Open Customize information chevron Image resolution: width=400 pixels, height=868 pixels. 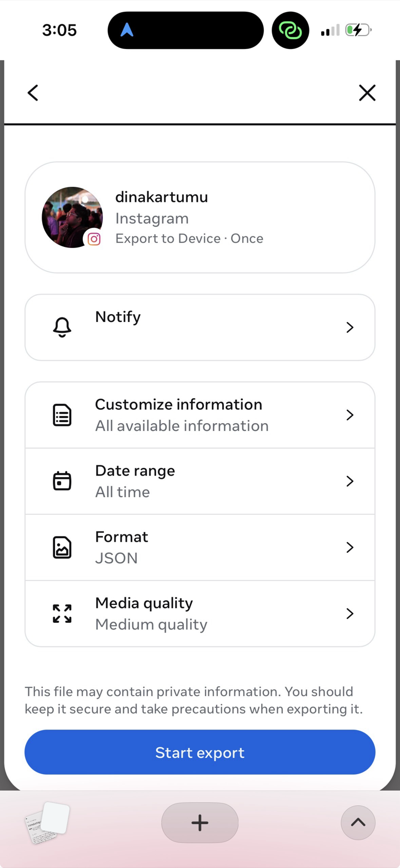350,415
